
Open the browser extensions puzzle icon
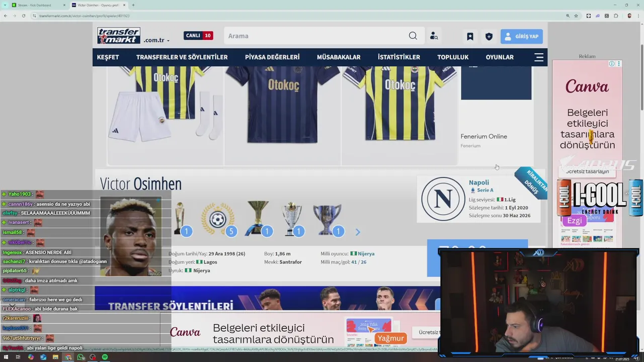pos(616,16)
